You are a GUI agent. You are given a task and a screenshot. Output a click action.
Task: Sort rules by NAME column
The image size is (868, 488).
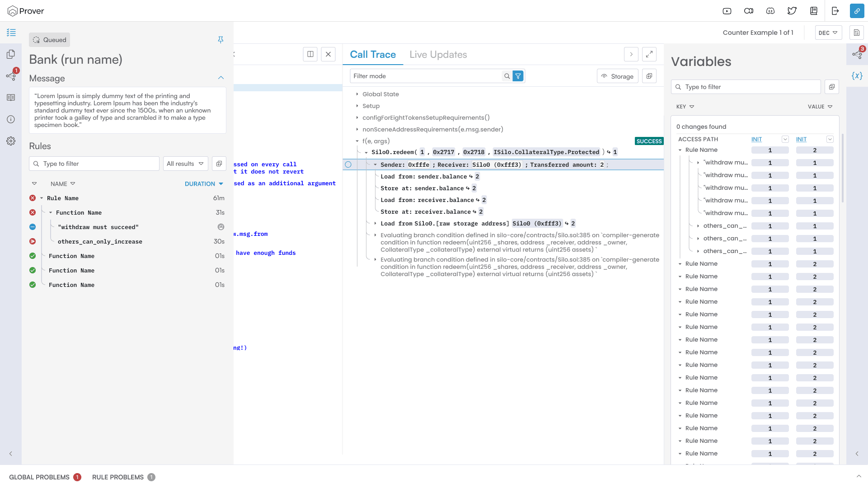point(63,184)
